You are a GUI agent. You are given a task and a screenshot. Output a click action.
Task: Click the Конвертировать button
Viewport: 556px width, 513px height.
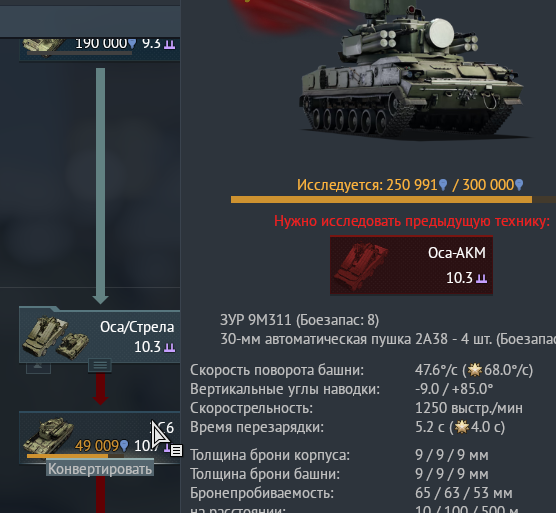[100, 469]
